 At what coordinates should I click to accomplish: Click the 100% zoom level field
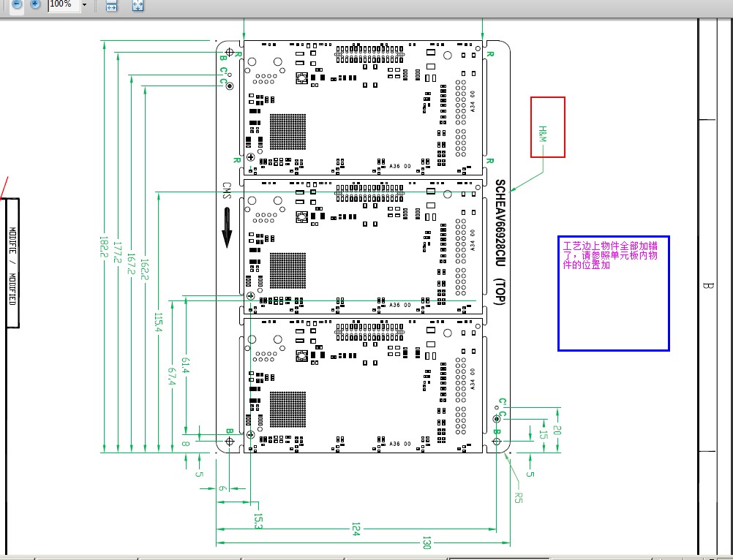pos(64,4)
